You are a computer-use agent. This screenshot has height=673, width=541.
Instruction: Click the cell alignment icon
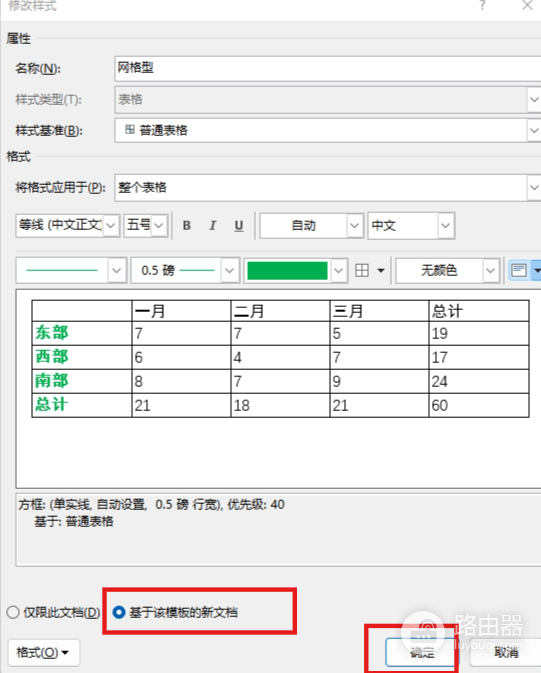pyautogui.click(x=519, y=270)
